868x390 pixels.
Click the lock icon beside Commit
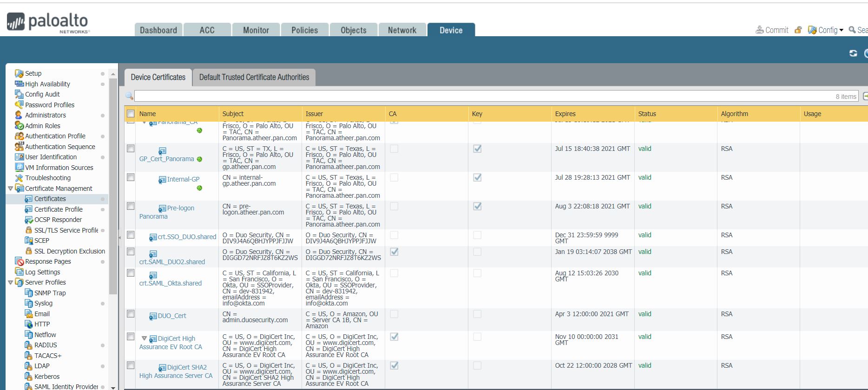tap(798, 30)
